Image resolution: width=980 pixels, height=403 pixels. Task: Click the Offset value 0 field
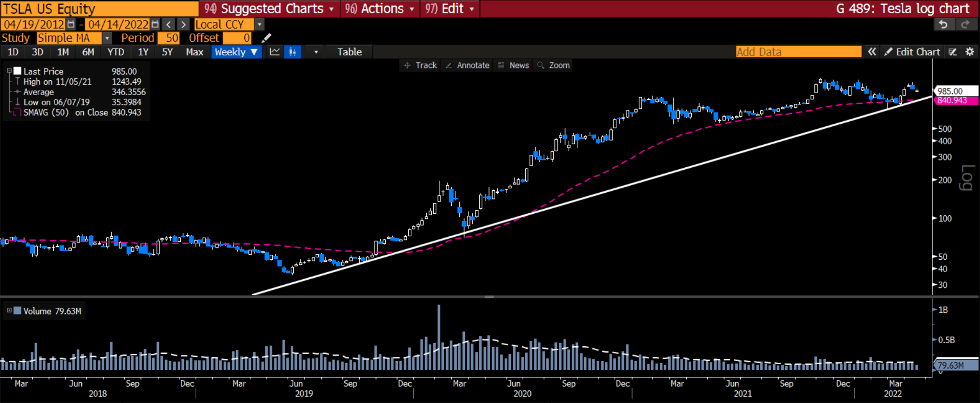point(238,38)
